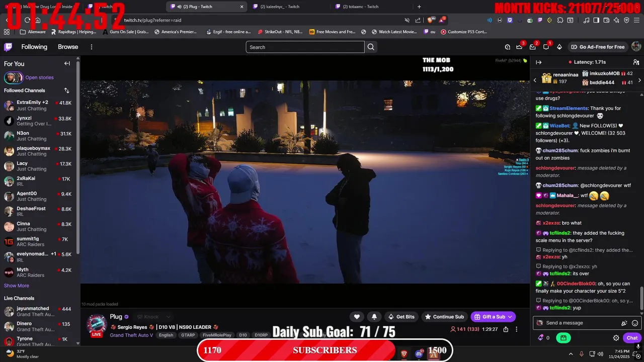Open the Following page
Viewport: 644px width, 362px height.
click(34, 47)
